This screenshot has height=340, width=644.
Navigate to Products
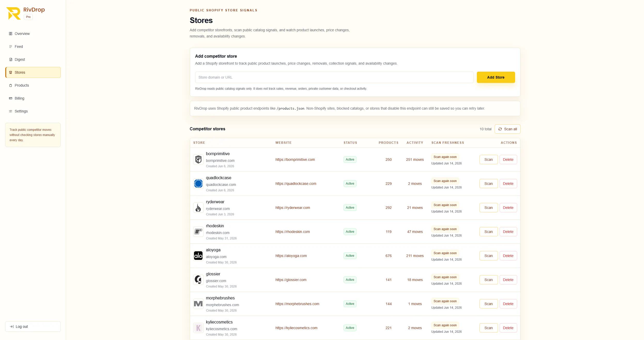click(33, 85)
